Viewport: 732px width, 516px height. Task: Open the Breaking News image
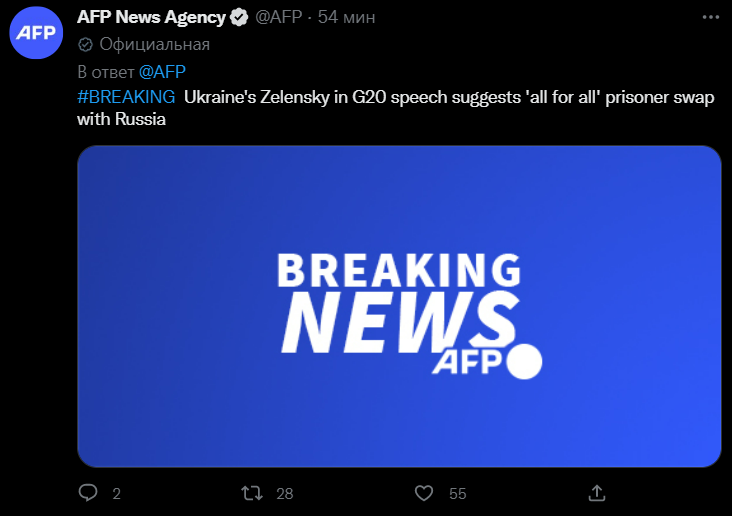pyautogui.click(x=399, y=306)
